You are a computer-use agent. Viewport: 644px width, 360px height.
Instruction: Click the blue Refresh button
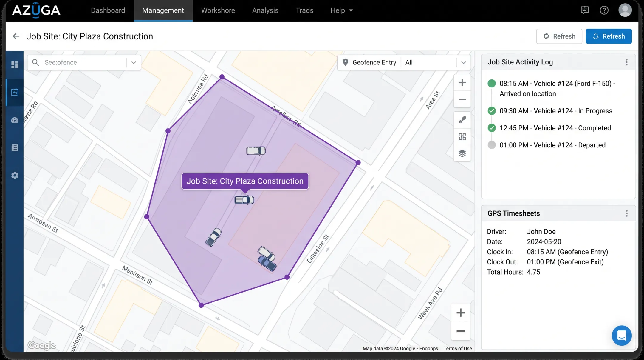pyautogui.click(x=609, y=36)
